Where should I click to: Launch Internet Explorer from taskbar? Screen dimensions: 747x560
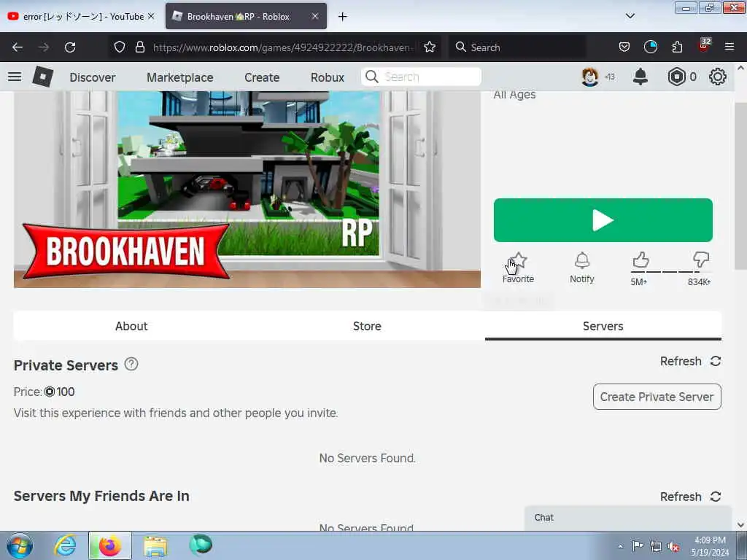tap(64, 545)
